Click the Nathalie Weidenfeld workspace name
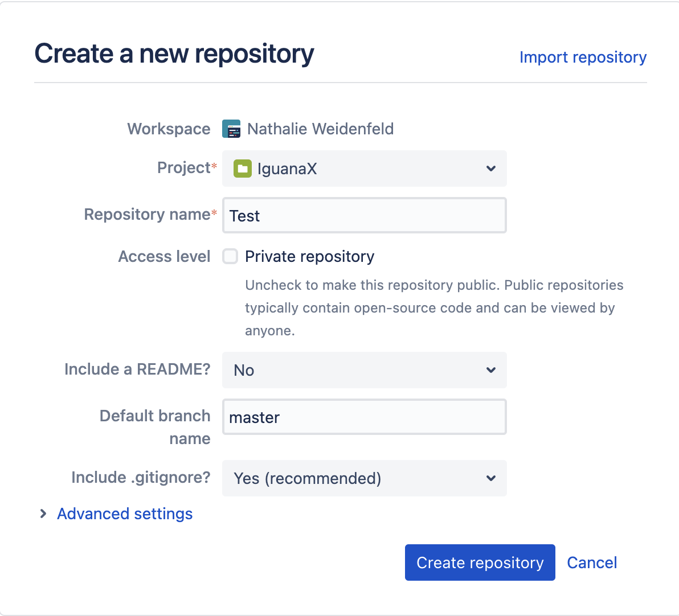Screen dimensions: 679x616 point(320,129)
